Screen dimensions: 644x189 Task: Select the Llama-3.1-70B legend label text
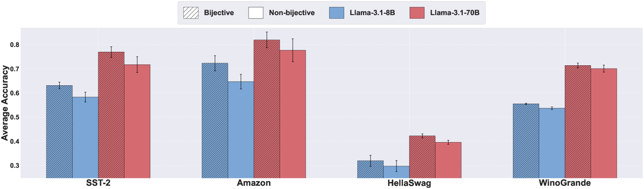(x=455, y=13)
